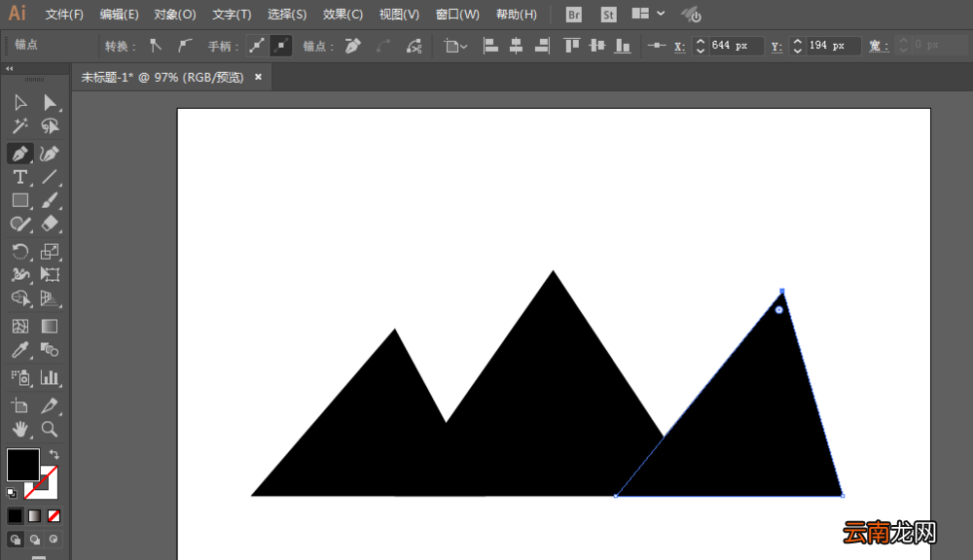Click vertical align center icon
The image size is (973, 560).
click(597, 46)
